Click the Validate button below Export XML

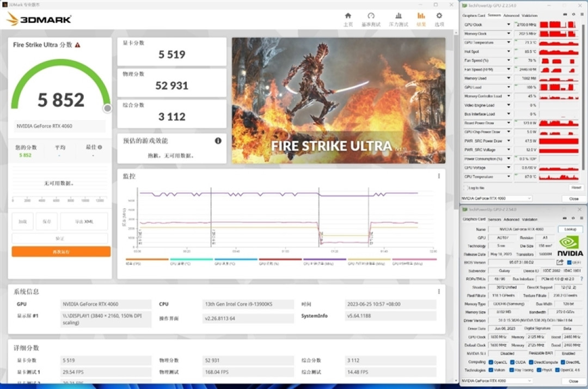point(60,239)
